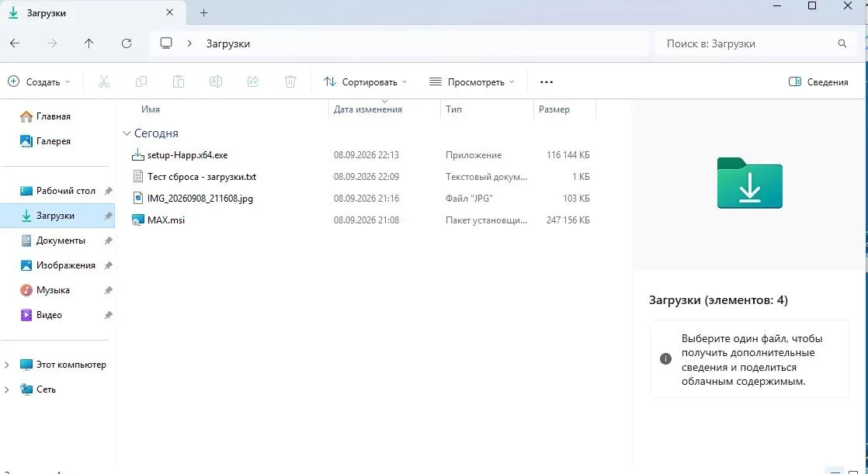Click the info icon in details pane
The height and width of the screenshot is (474, 868).
pyautogui.click(x=666, y=359)
